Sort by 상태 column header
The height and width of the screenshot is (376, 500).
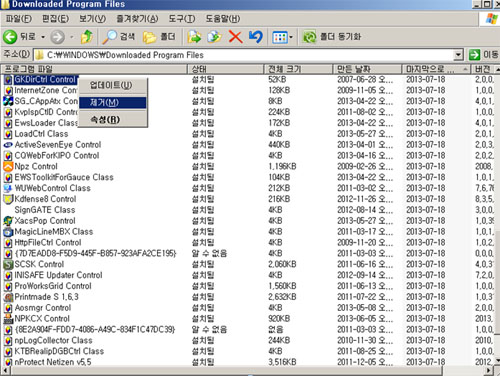(x=226, y=69)
